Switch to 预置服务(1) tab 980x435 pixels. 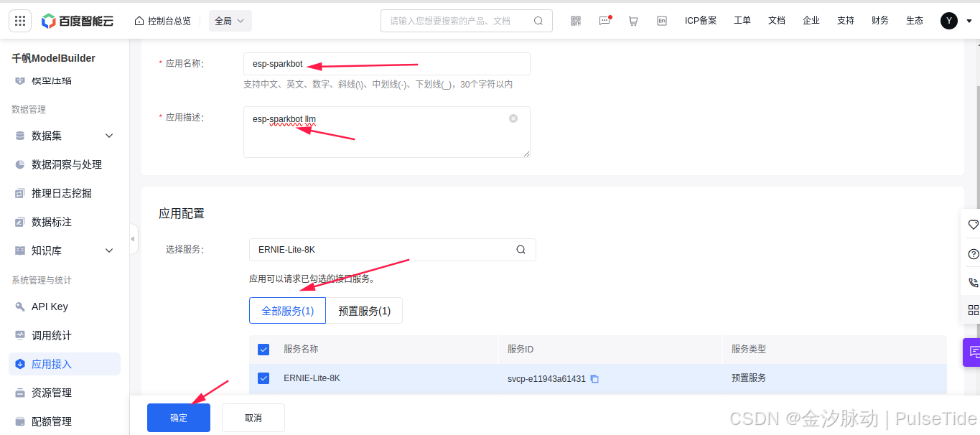365,311
